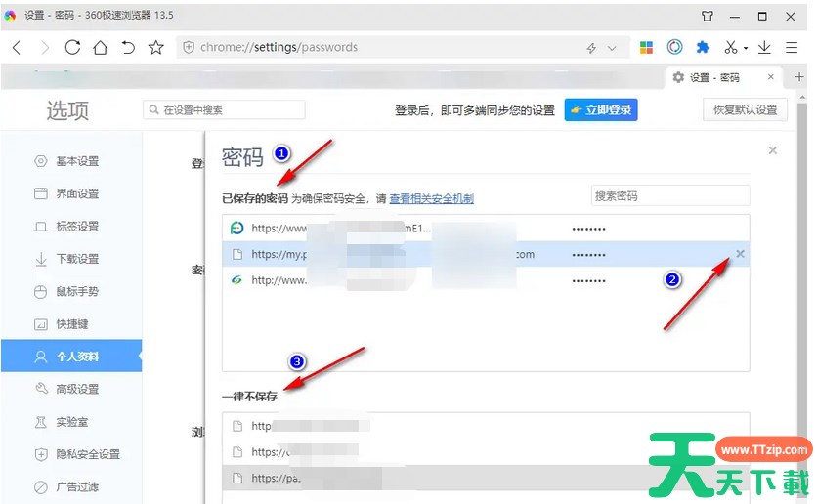
Task: Expand the address bar dropdown chevron
Action: [x=613, y=48]
